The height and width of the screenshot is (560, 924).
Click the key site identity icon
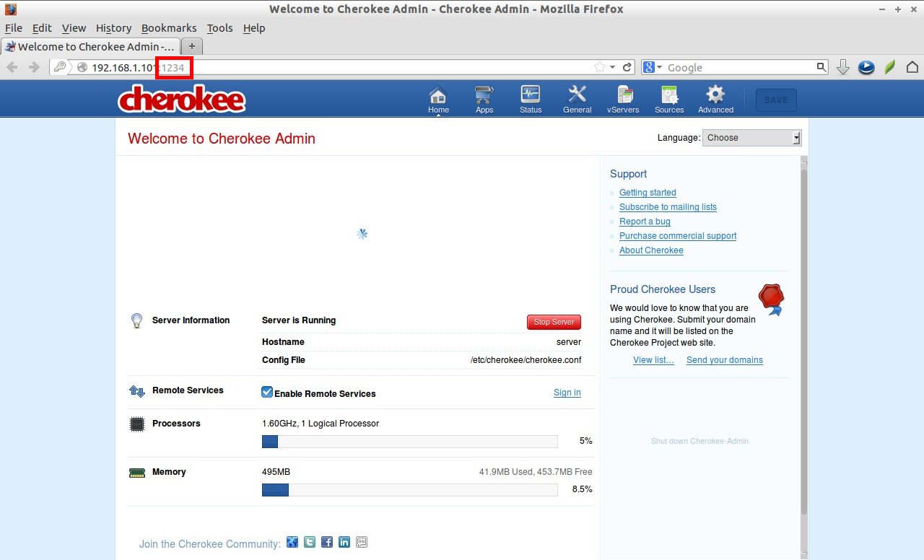coord(60,67)
